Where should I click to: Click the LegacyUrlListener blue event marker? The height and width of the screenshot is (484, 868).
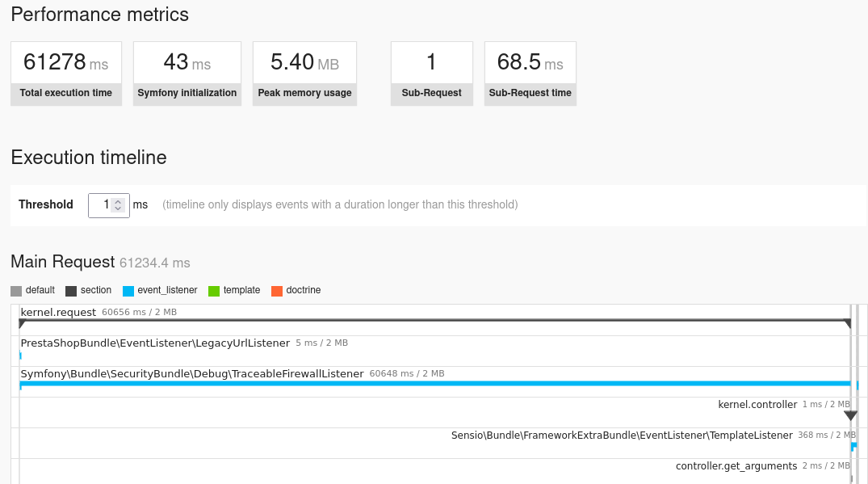20,356
